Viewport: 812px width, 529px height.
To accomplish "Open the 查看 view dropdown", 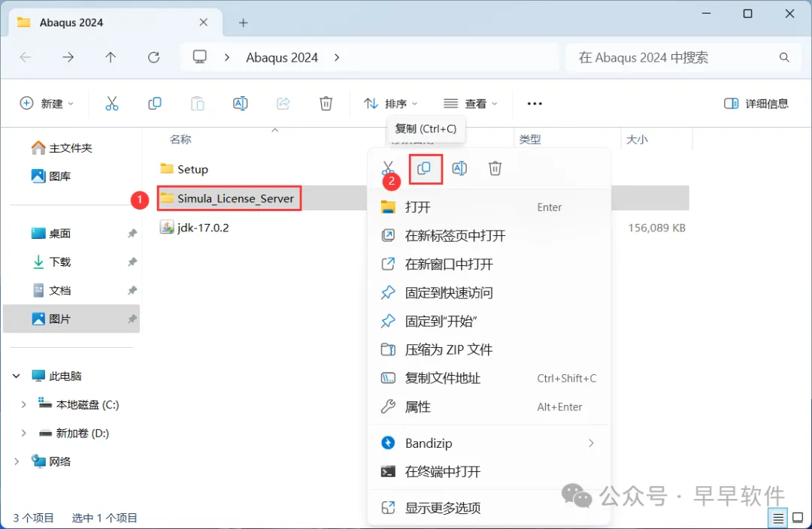I will [x=470, y=104].
